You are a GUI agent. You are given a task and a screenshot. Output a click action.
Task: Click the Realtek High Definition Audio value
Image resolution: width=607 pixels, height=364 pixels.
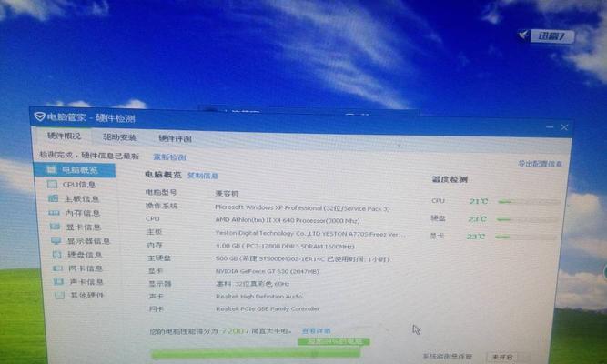[x=259, y=297]
